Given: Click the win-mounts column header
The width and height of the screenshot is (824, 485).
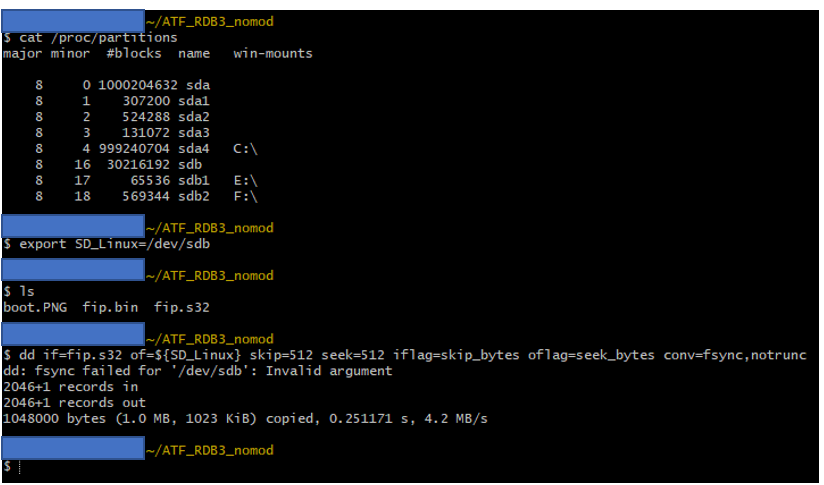Looking at the screenshot, I should 272,53.
